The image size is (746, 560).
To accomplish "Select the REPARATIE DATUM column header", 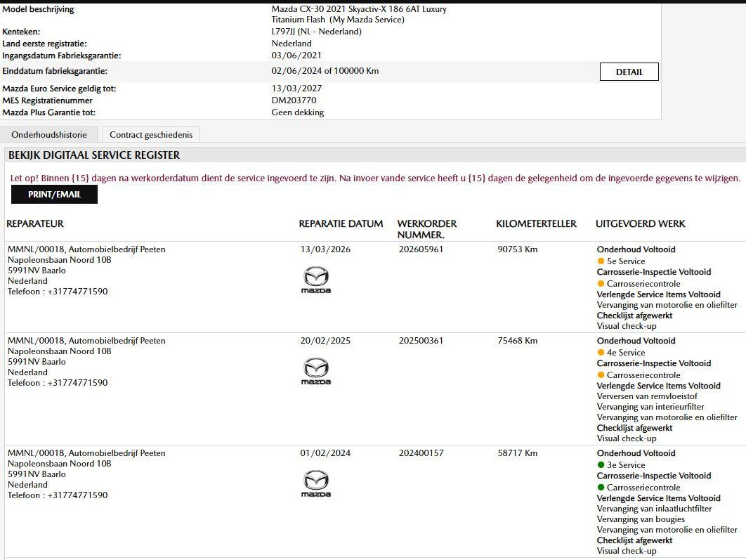I will 341,223.
